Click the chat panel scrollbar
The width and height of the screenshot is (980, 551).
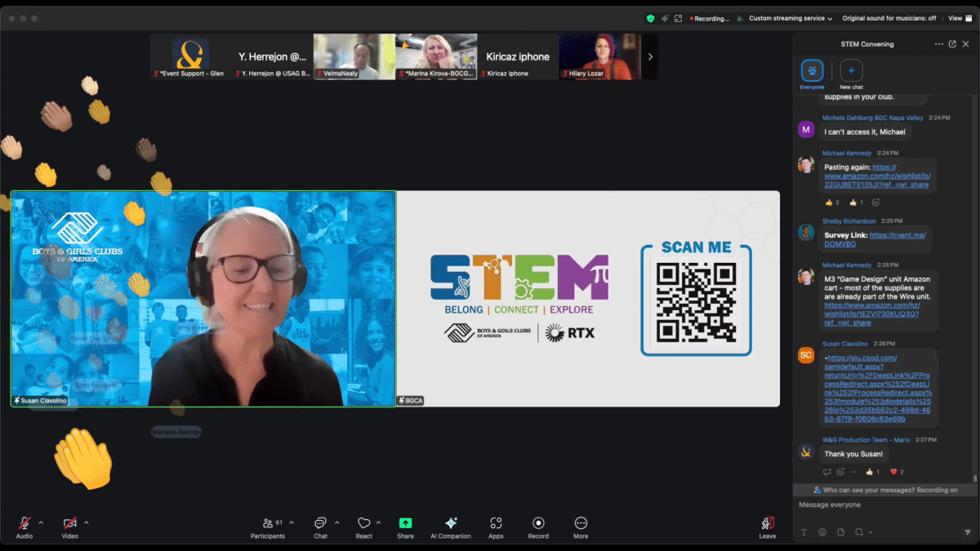tap(975, 479)
